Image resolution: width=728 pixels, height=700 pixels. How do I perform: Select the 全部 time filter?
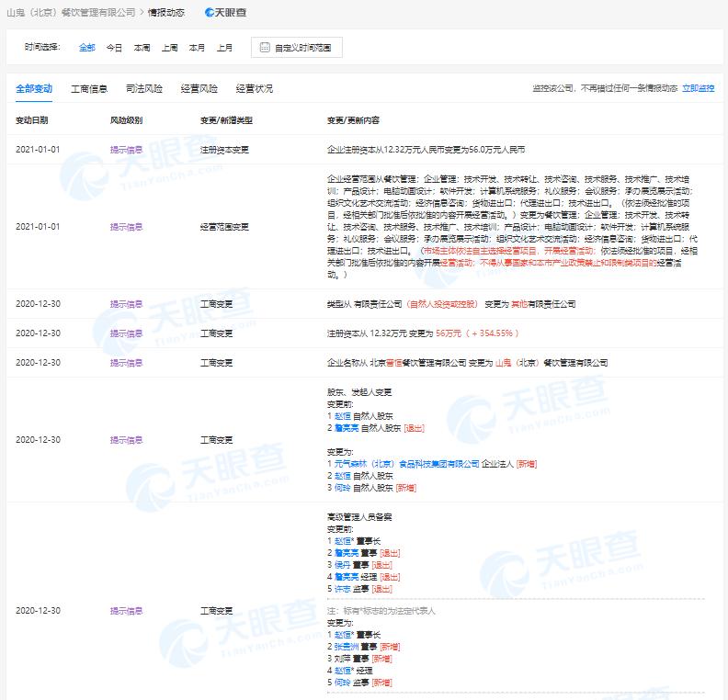(x=86, y=47)
